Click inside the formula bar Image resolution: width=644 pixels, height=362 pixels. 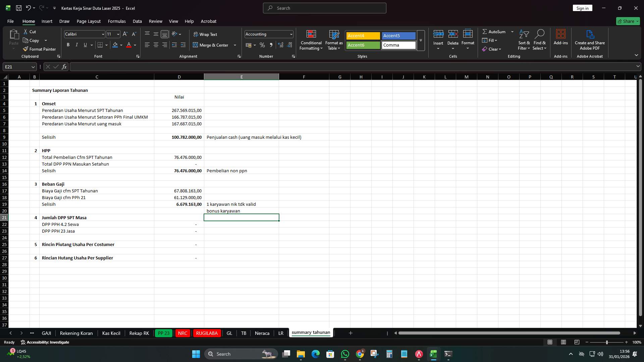(x=235, y=67)
